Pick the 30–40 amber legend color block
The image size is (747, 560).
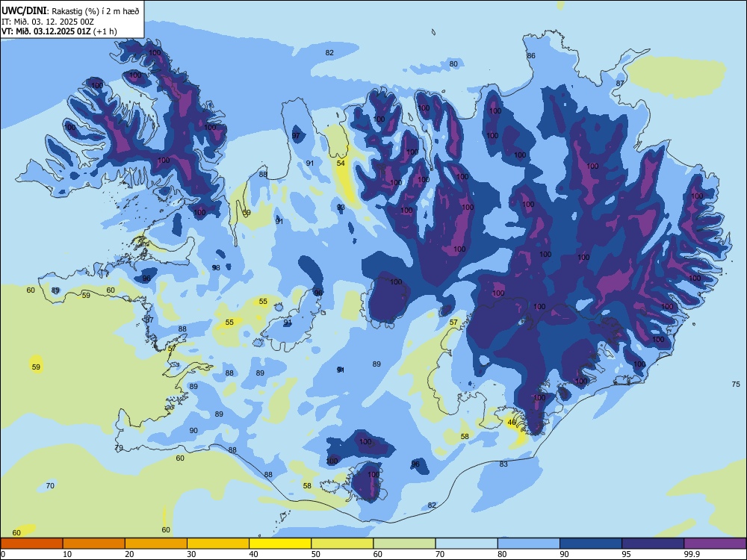(x=218, y=544)
